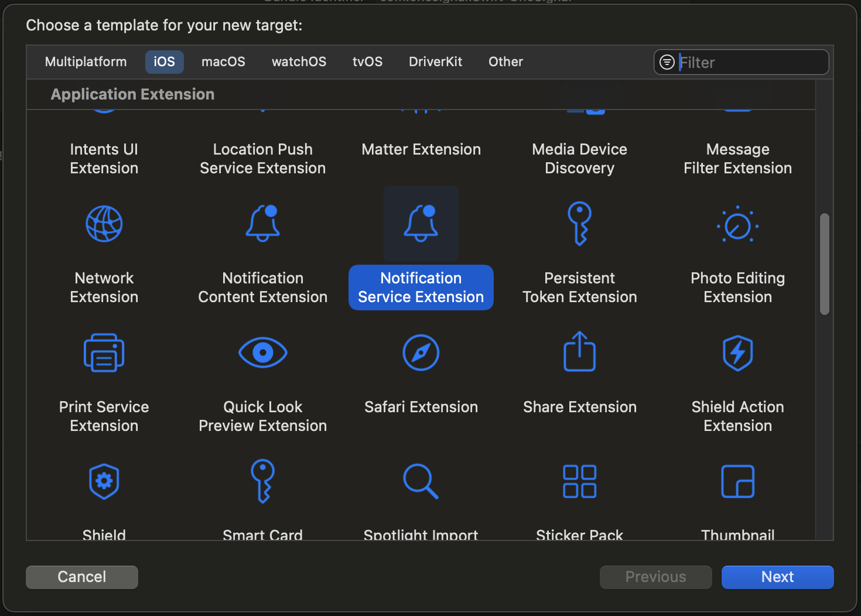Select the Persistent Token Extension key icon
The width and height of the screenshot is (861, 616).
pyautogui.click(x=579, y=224)
